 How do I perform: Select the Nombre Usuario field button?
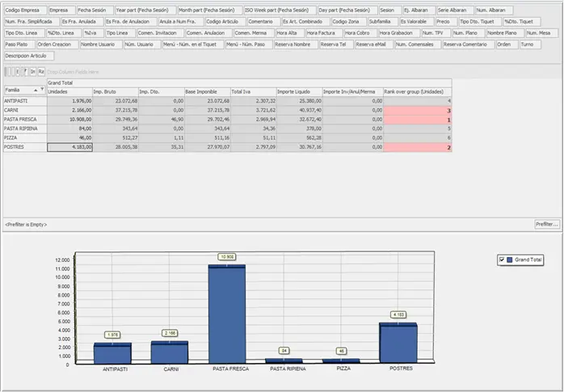[x=99, y=44]
